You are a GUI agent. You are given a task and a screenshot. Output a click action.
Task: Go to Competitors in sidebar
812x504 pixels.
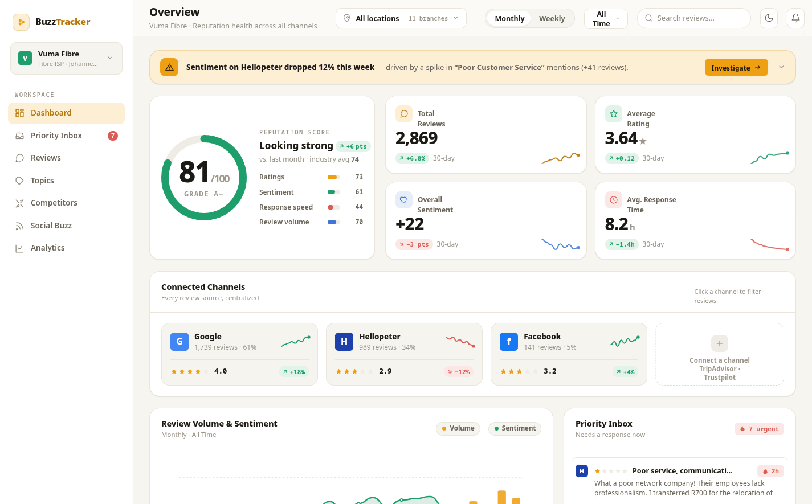(66, 203)
